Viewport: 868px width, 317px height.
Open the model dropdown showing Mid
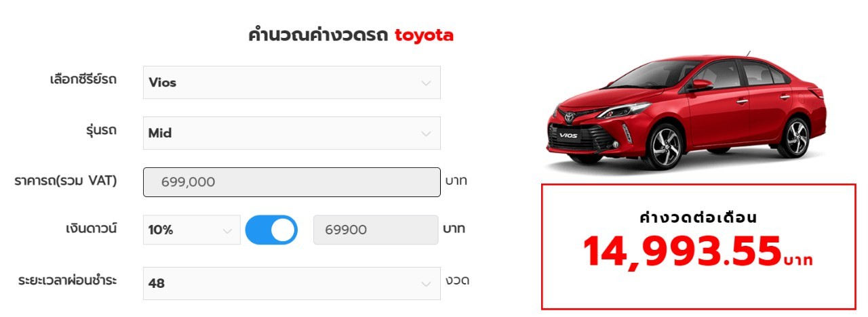click(x=292, y=133)
